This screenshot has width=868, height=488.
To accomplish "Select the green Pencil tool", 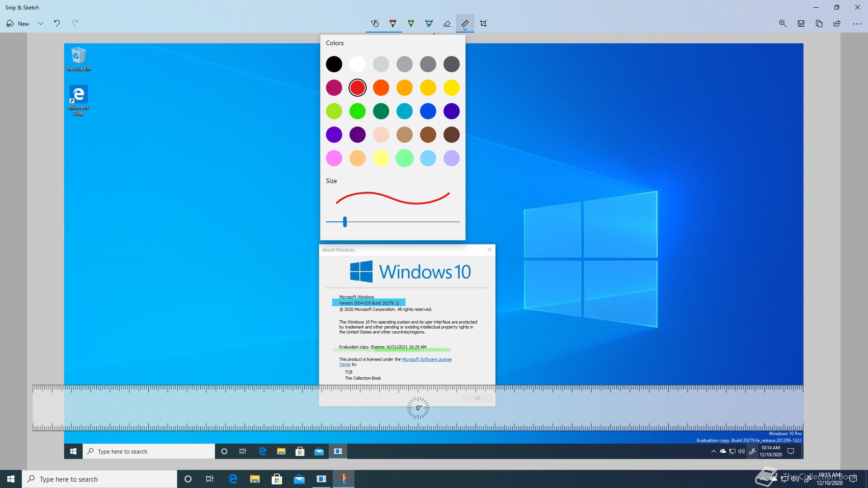I will pos(411,23).
